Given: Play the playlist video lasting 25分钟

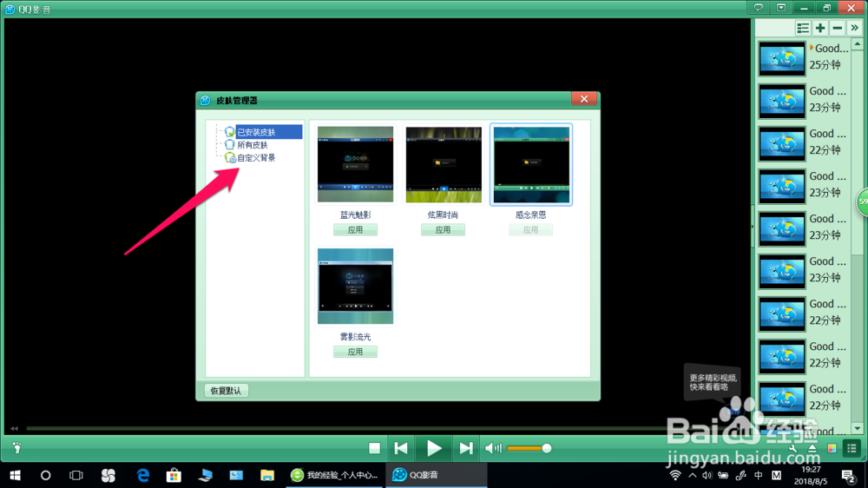Looking at the screenshot, I should [x=804, y=57].
